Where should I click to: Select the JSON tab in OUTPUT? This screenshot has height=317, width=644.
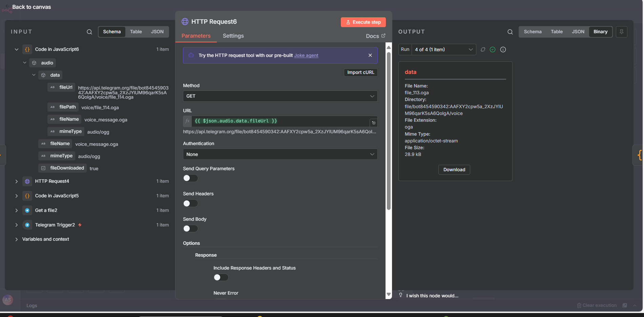click(x=578, y=32)
